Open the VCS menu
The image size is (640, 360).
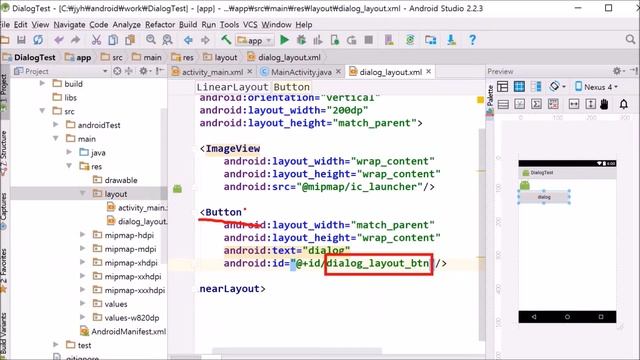coord(250,24)
